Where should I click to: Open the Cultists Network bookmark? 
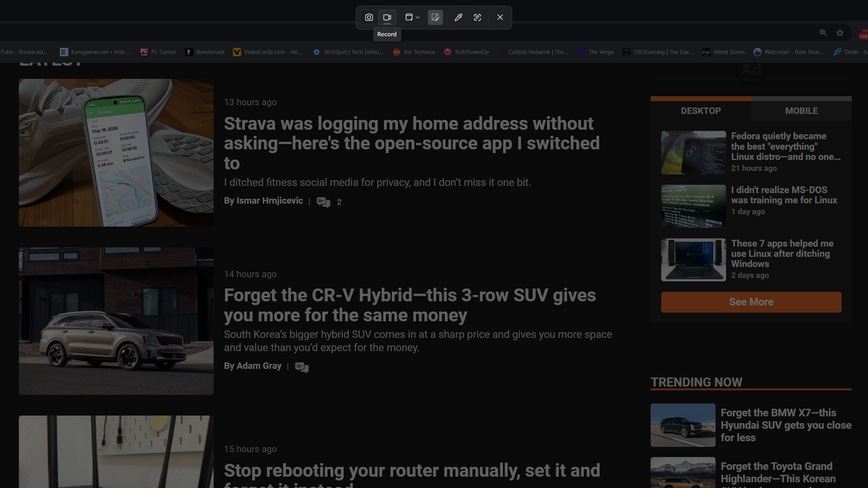pyautogui.click(x=533, y=52)
